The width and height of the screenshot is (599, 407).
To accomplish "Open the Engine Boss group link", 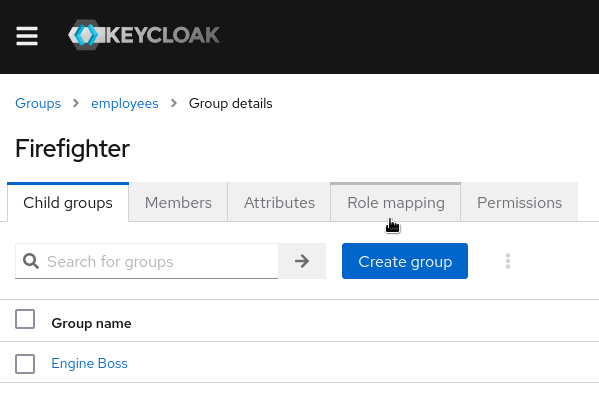I will click(89, 363).
